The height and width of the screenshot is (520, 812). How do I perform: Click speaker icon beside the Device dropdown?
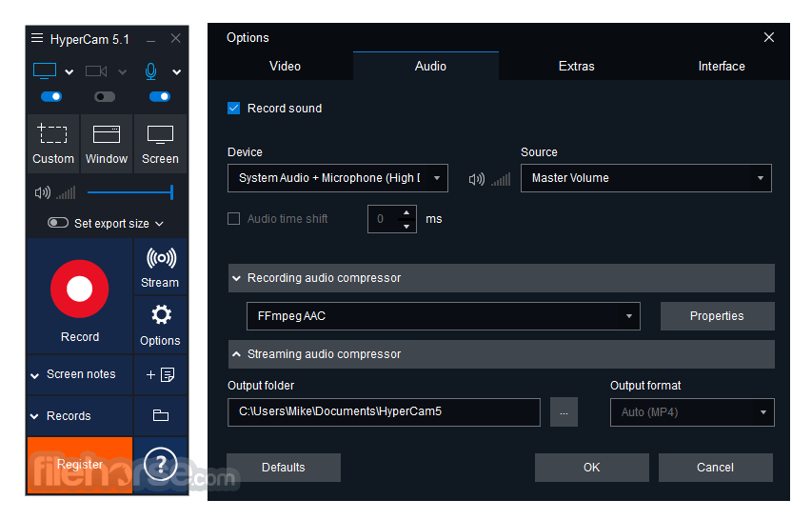pyautogui.click(x=476, y=179)
